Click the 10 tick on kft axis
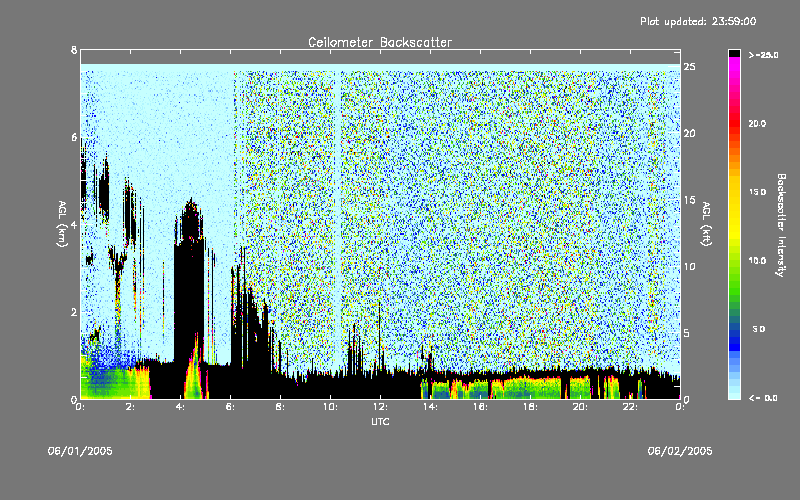The height and width of the screenshot is (500, 800). 690,266
